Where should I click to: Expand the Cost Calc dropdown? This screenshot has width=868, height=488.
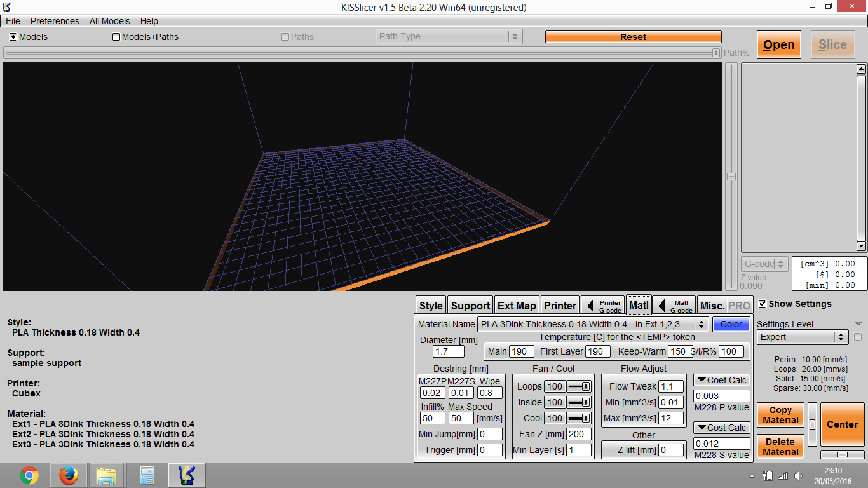(x=722, y=428)
